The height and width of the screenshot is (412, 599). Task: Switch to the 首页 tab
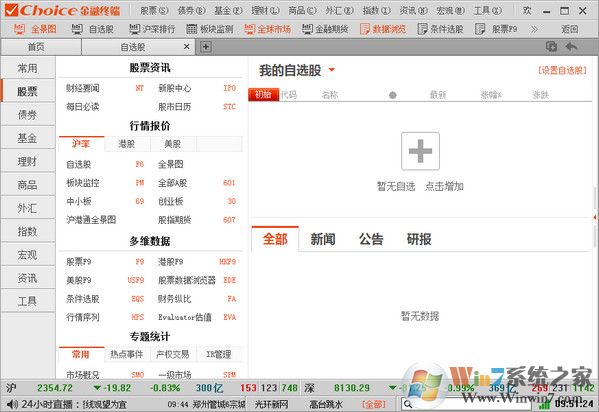pyautogui.click(x=36, y=47)
